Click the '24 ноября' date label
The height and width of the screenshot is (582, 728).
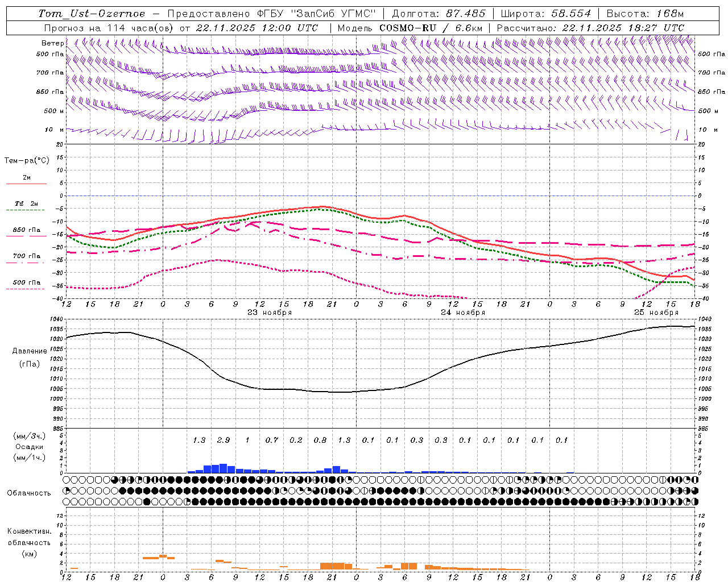click(463, 313)
